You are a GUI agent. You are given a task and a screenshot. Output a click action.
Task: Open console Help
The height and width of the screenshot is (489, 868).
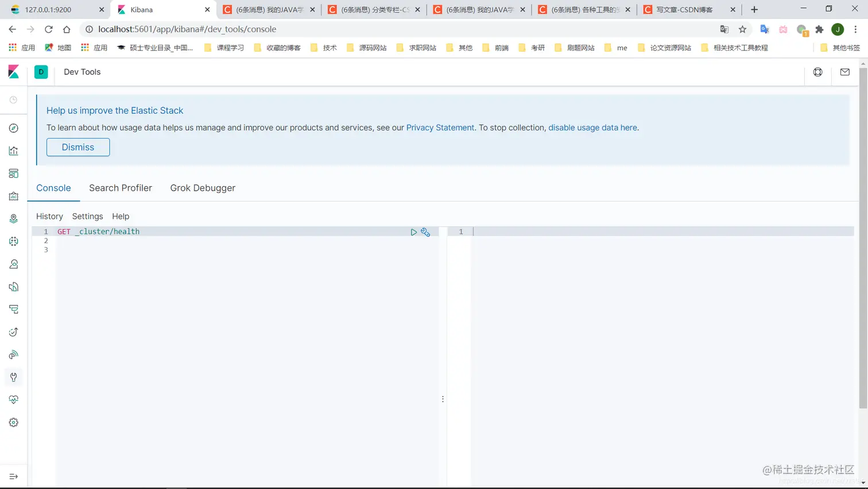point(121,216)
